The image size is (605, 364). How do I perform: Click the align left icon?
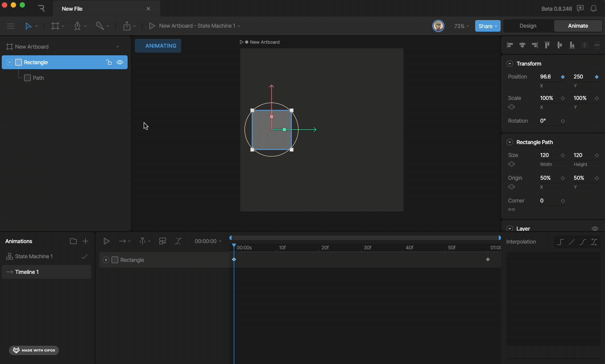tap(510, 45)
